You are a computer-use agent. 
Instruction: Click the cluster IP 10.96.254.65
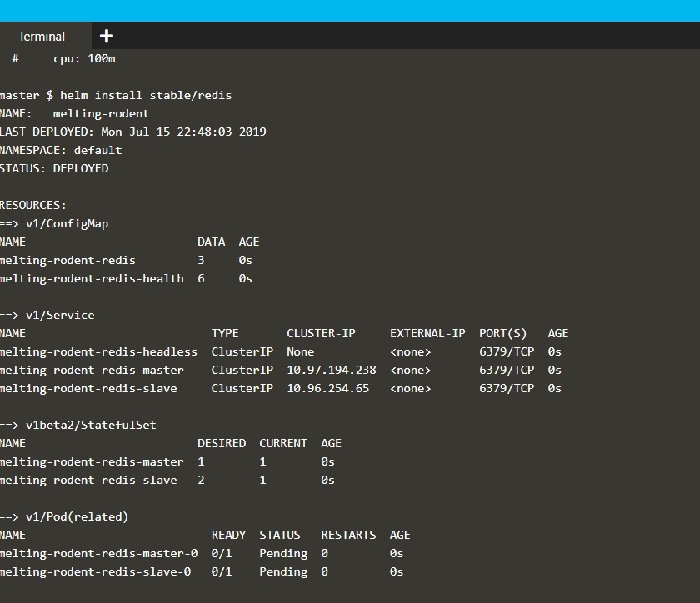pos(327,388)
